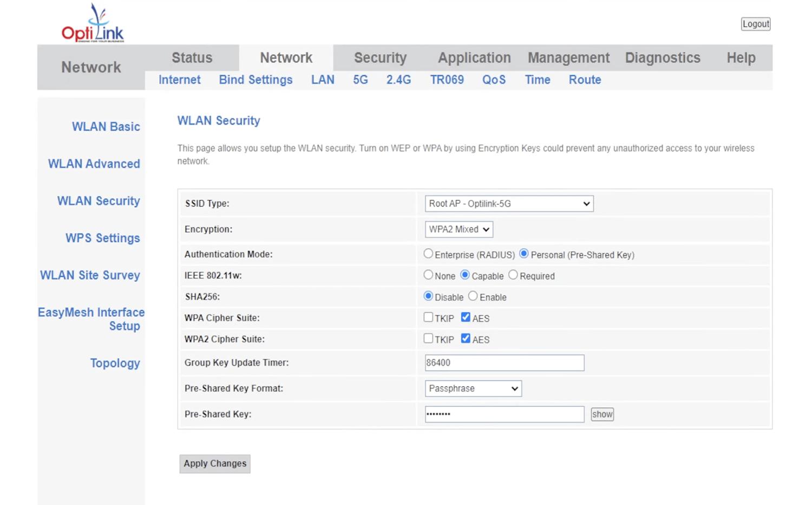Image resolution: width=812 pixels, height=505 pixels.
Task: Enable TKIP for WPA Cipher Suite
Action: (x=428, y=318)
